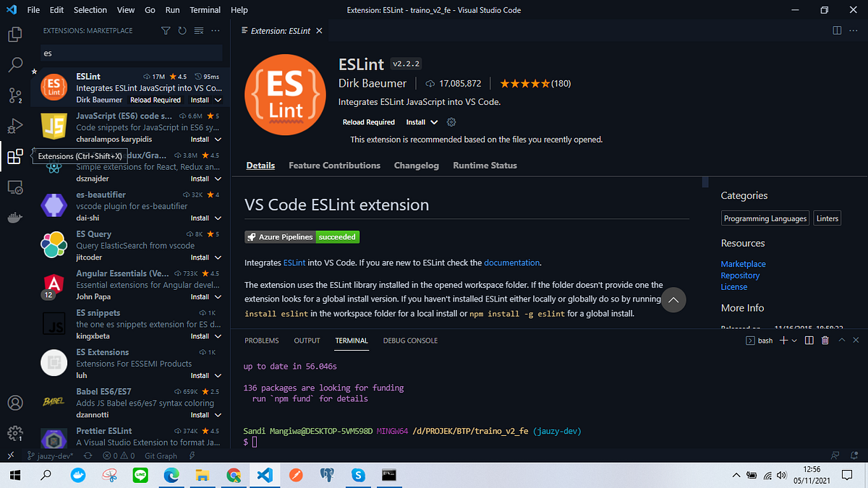Click Reload Required for ESLint
The image size is (868, 488).
click(x=369, y=122)
